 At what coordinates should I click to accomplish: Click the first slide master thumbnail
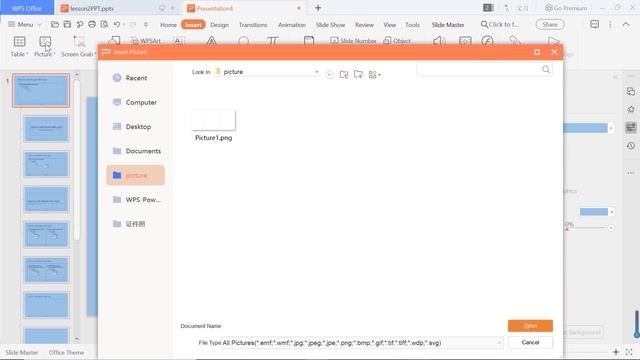coord(41,90)
